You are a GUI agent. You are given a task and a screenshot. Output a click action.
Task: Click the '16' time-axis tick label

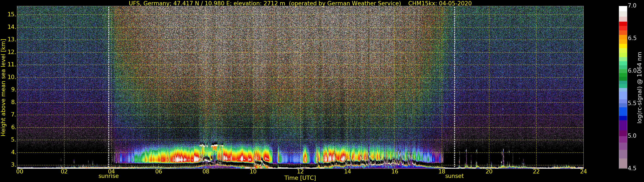[395, 172]
